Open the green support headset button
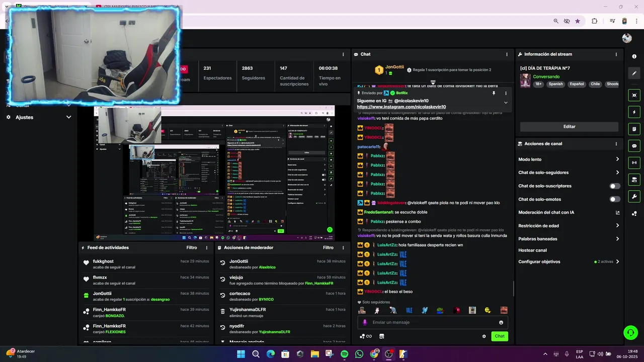This screenshot has height=362, width=644. [x=630, y=332]
